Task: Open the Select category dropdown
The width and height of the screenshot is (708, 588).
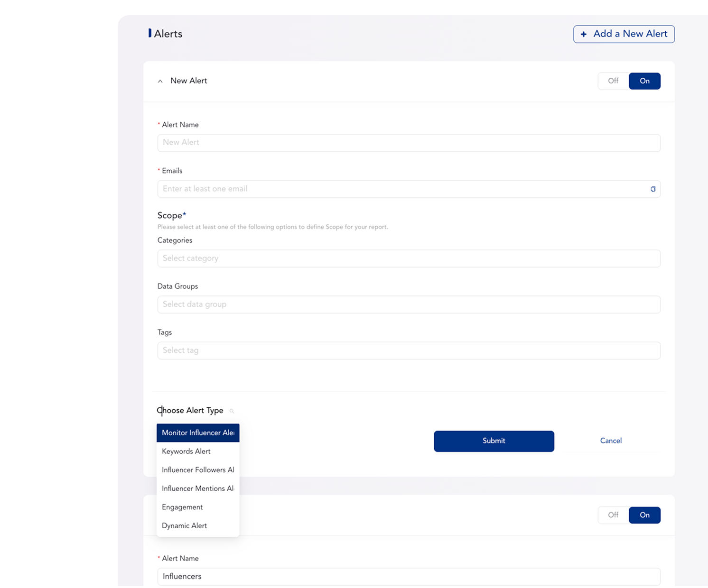Action: 409,258
